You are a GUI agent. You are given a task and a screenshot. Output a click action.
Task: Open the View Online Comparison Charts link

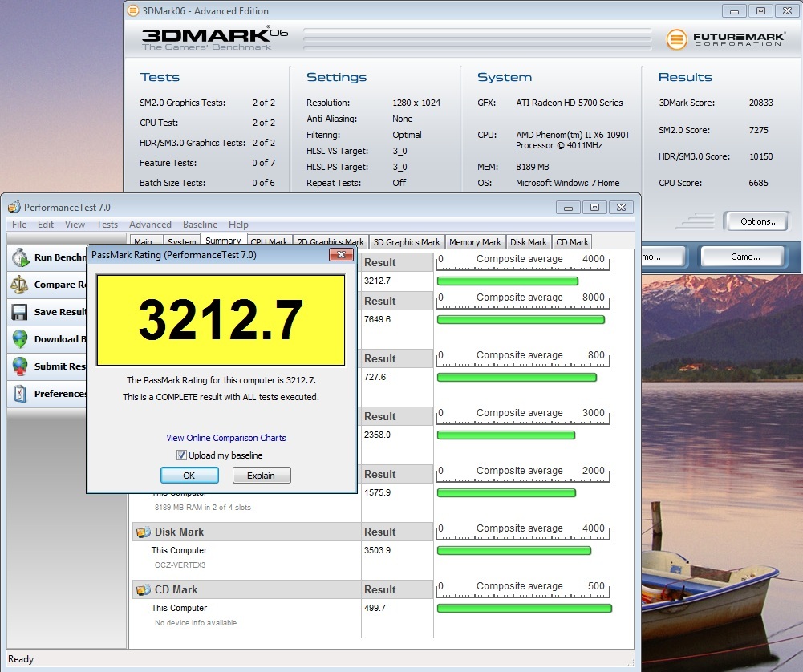tap(226, 438)
